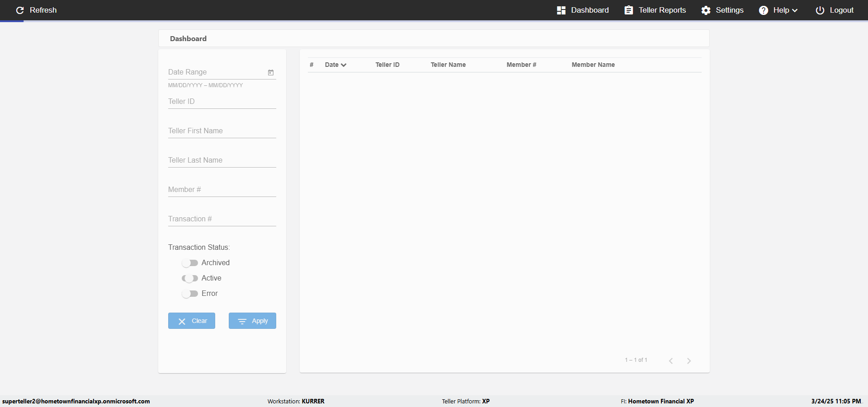This screenshot has width=868, height=407.
Task: Expand the Help dropdown chevron
Action: pos(795,10)
